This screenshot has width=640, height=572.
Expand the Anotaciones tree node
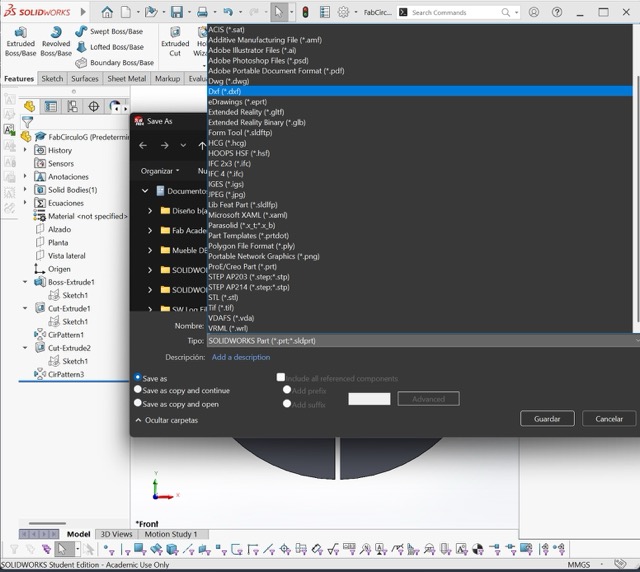click(25, 176)
